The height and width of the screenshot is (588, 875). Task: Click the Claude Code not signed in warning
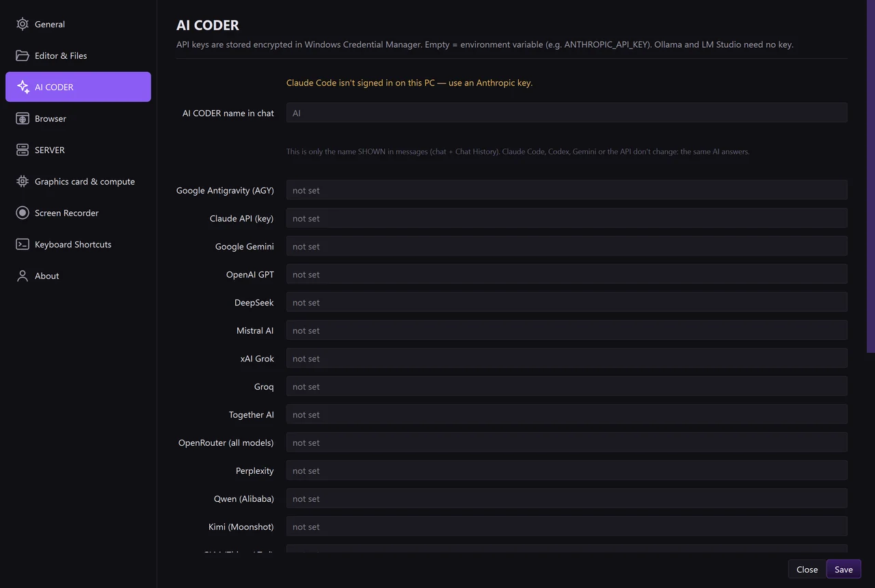(x=409, y=83)
